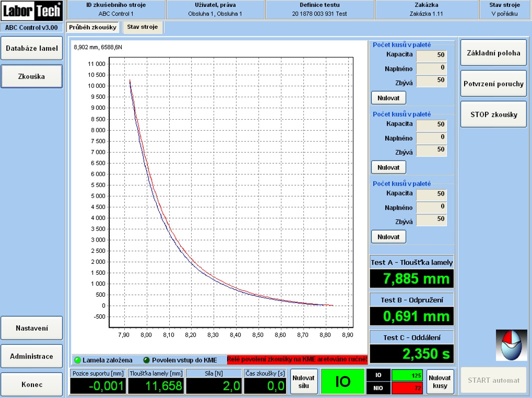The height and width of the screenshot is (398, 532).
Task: Open the Databáze lamel section
Action: click(31, 48)
